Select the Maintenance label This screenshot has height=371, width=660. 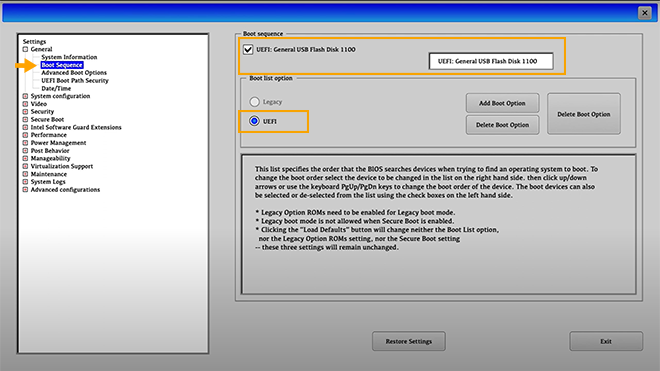click(48, 174)
